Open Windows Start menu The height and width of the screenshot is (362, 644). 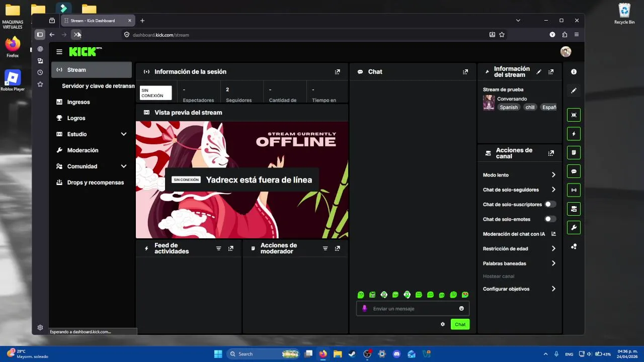pos(218,354)
